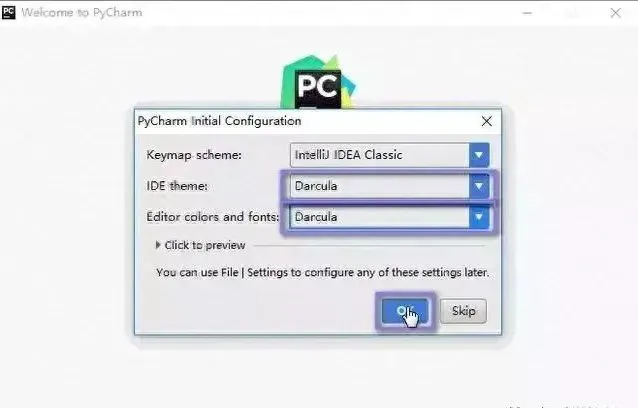
Task: Click the 'Click to preview' label text
Action: tap(205, 245)
